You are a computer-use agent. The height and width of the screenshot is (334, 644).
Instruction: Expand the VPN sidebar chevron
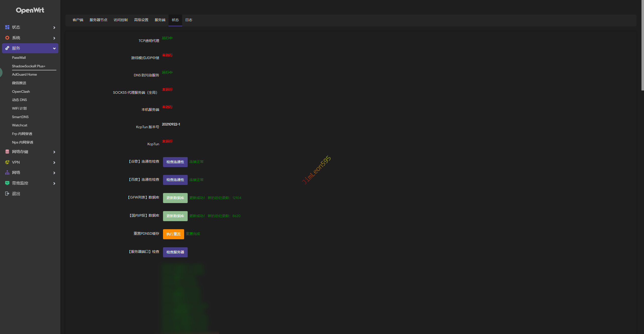(54, 163)
